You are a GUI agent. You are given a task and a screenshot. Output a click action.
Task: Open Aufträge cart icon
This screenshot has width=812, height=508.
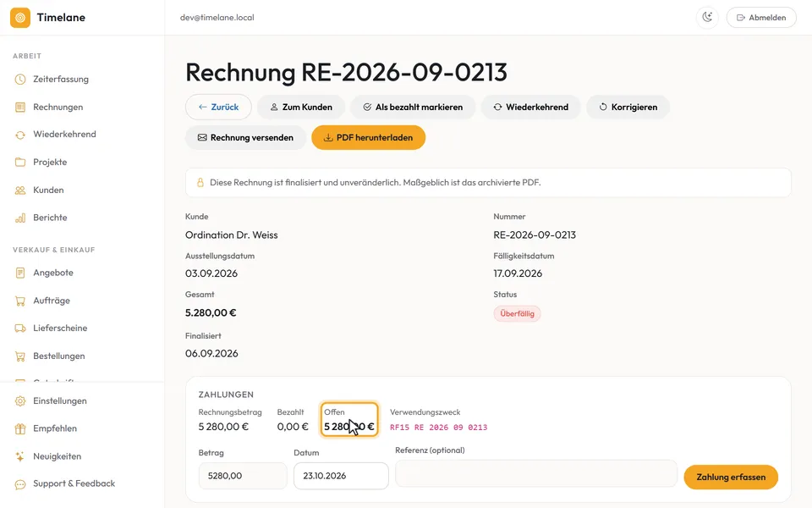(x=20, y=301)
